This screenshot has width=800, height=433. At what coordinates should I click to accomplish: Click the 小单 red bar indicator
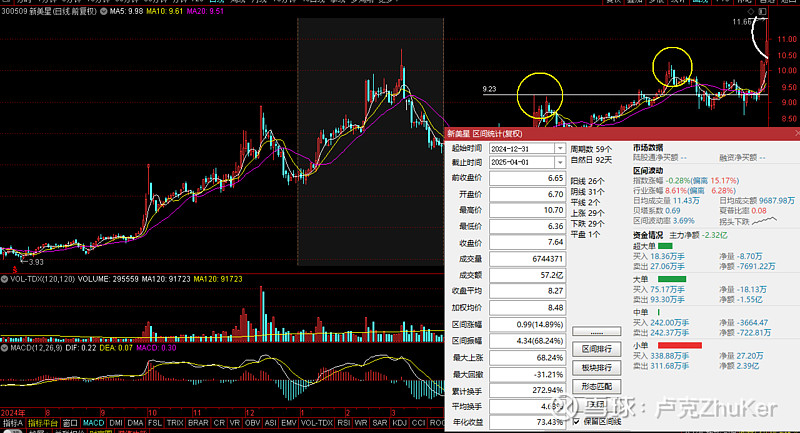pos(680,346)
